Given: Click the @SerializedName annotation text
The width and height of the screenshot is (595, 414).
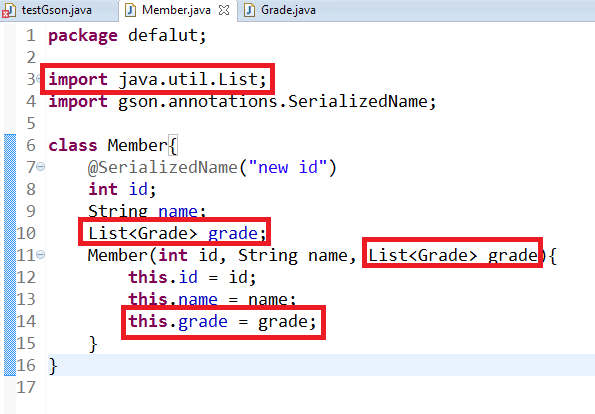Looking at the screenshot, I should (x=162, y=167).
